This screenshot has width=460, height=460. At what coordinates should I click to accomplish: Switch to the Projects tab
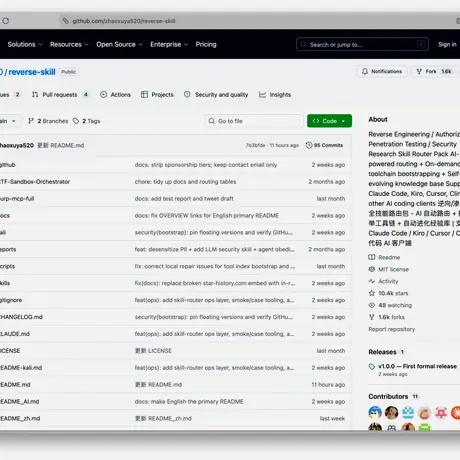pos(157,95)
